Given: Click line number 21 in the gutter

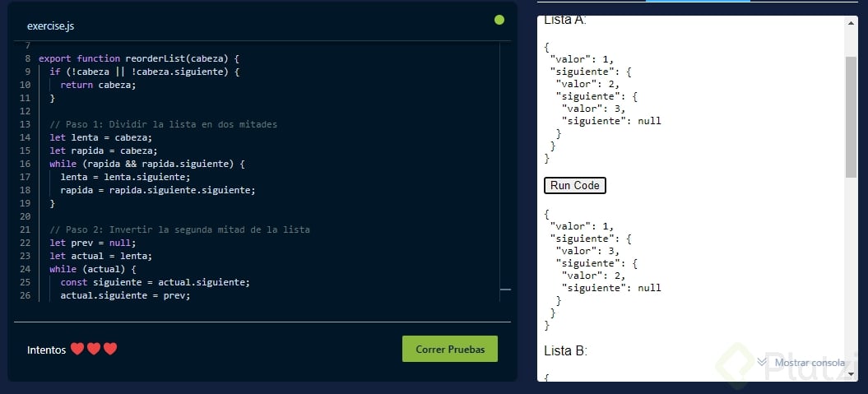Looking at the screenshot, I should pyautogui.click(x=25, y=229).
